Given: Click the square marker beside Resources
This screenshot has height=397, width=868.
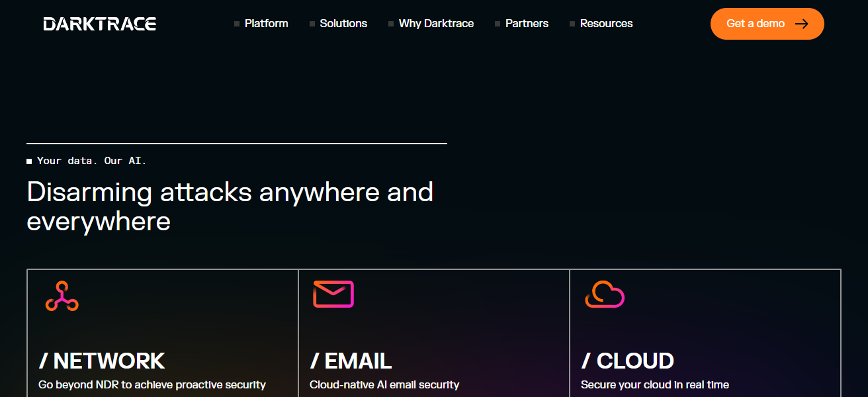Looking at the screenshot, I should pos(572,24).
